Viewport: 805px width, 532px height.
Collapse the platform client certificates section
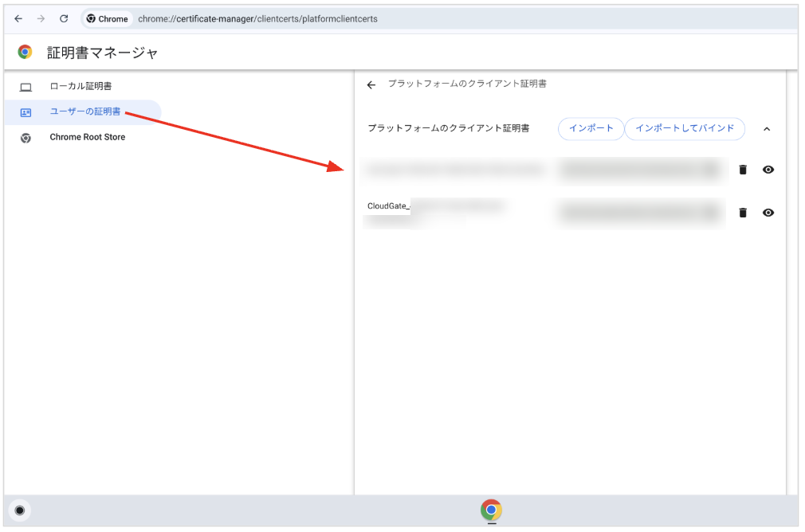pos(767,129)
